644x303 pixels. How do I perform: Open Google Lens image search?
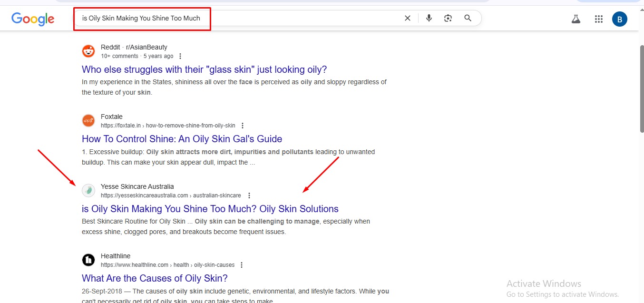click(448, 18)
